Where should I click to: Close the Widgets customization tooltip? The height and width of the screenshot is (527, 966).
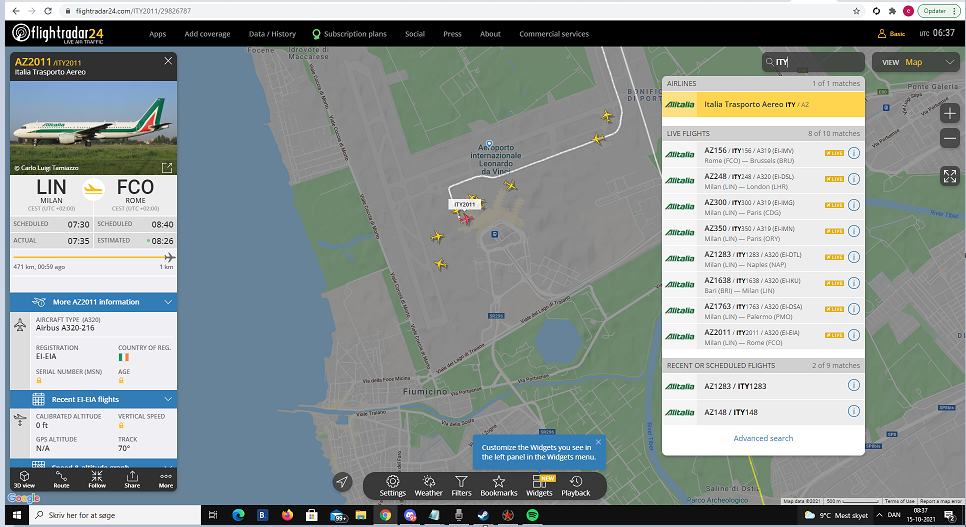598,442
